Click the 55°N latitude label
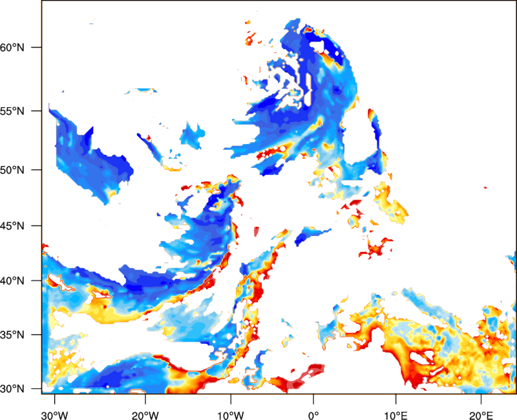The width and height of the screenshot is (517, 420). pos(12,111)
